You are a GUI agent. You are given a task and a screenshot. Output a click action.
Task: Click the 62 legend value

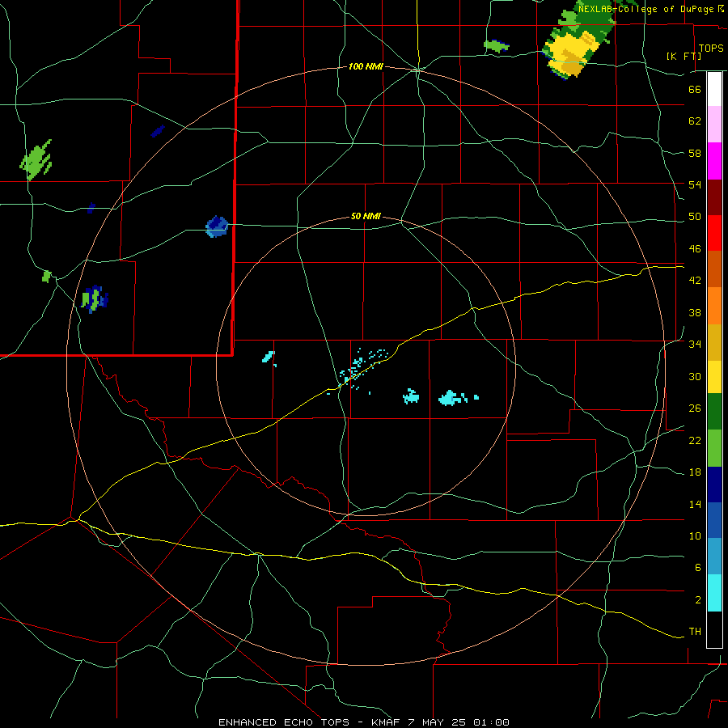click(x=695, y=121)
